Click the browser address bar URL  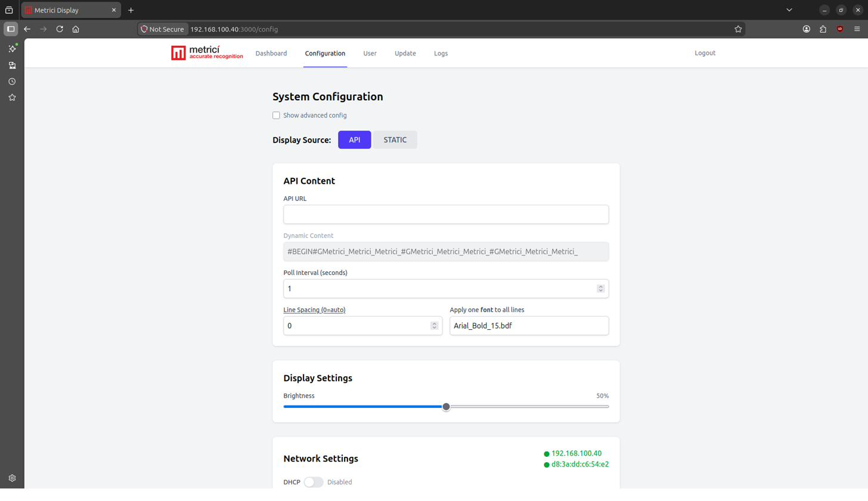[x=234, y=29]
